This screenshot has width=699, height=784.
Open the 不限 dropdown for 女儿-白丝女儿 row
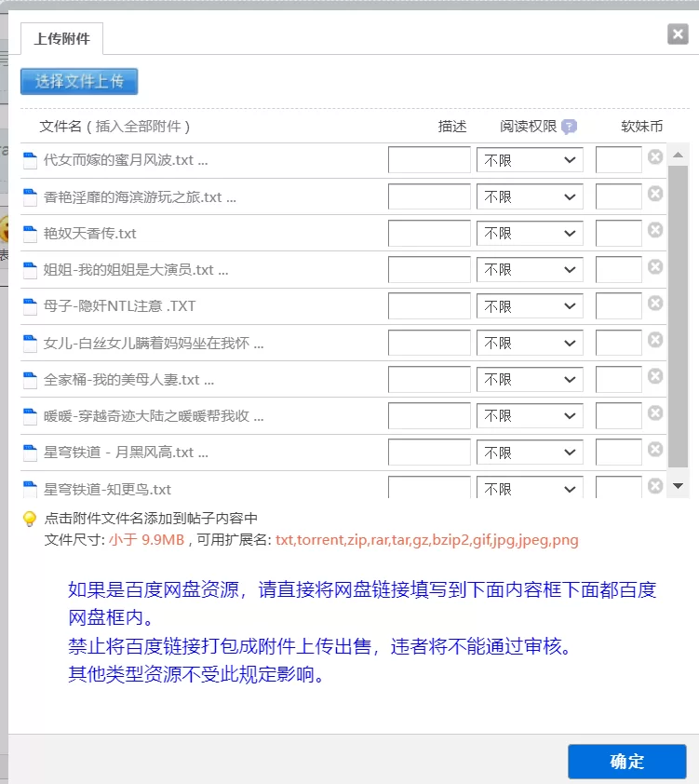point(529,342)
